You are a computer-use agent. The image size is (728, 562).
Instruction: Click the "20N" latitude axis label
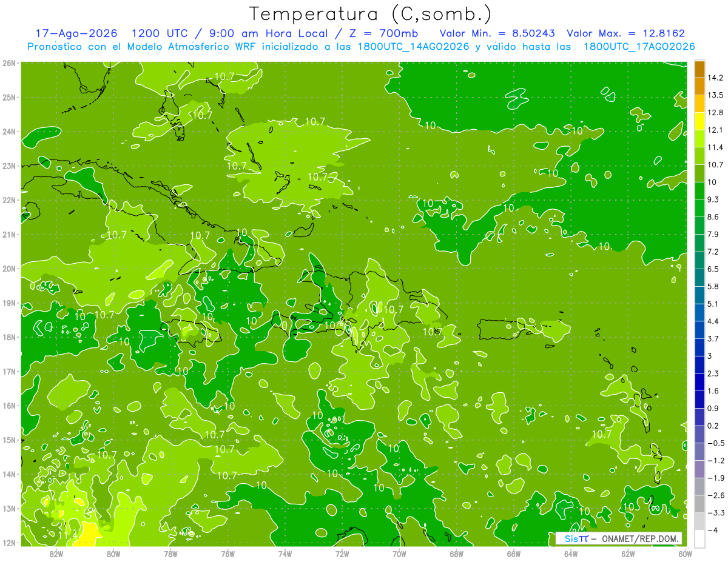pyautogui.click(x=9, y=269)
